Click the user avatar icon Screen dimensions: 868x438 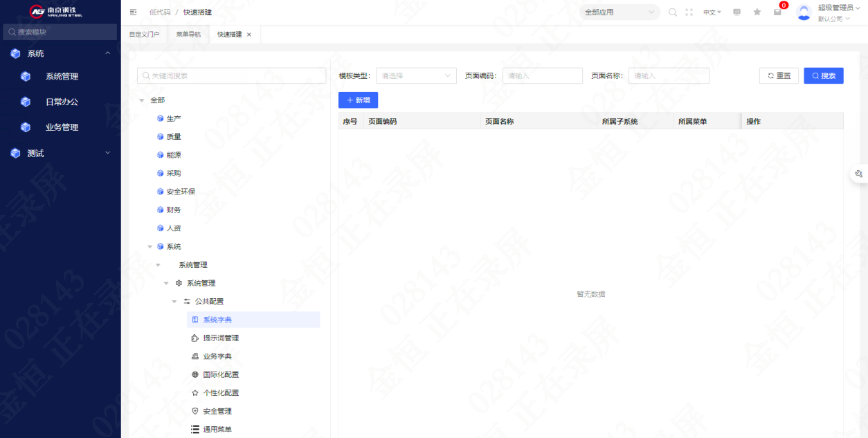pyautogui.click(x=804, y=12)
